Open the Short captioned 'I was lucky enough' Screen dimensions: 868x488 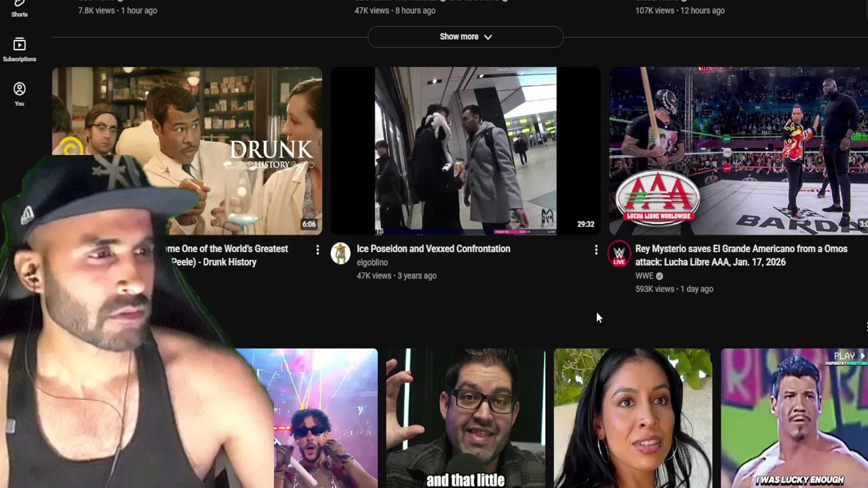coord(794,418)
